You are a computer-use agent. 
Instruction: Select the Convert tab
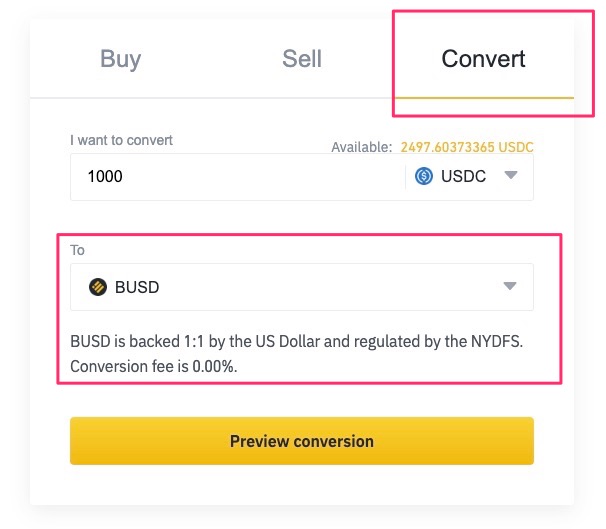click(483, 59)
